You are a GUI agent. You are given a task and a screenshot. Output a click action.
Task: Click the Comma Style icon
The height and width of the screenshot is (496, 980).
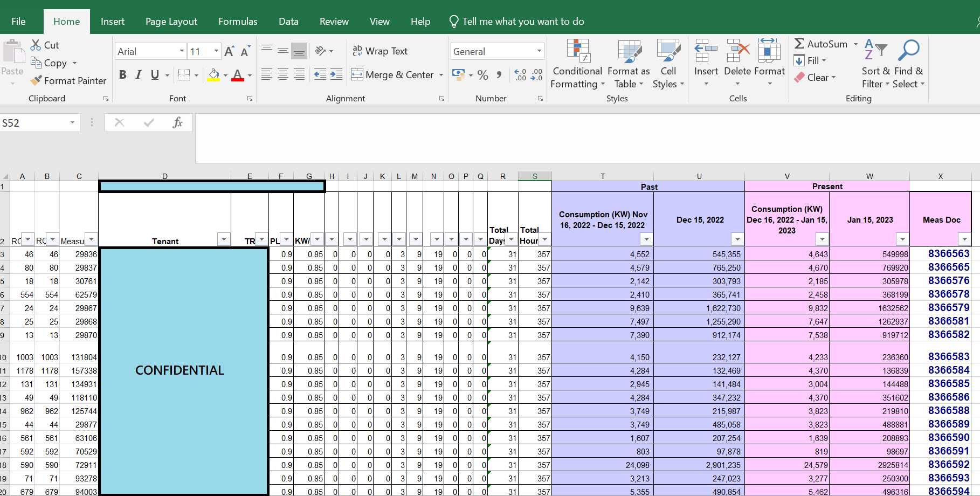click(499, 75)
